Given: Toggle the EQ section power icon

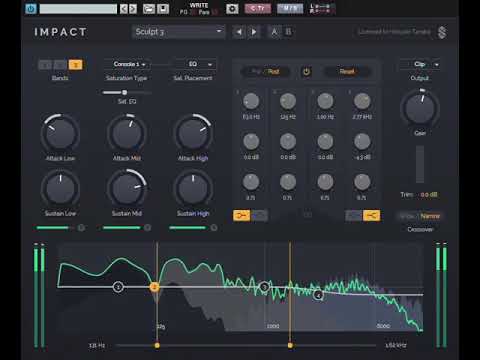Looking at the screenshot, I should pyautogui.click(x=306, y=71).
